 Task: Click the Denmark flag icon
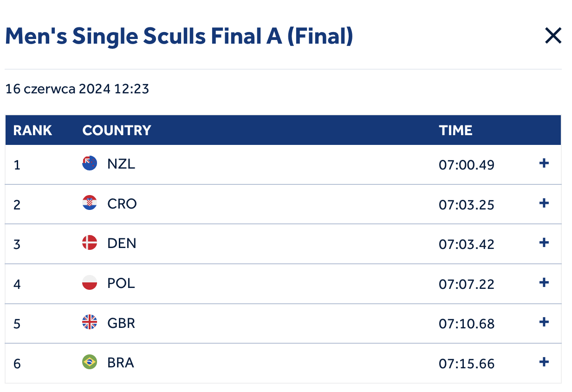click(90, 243)
